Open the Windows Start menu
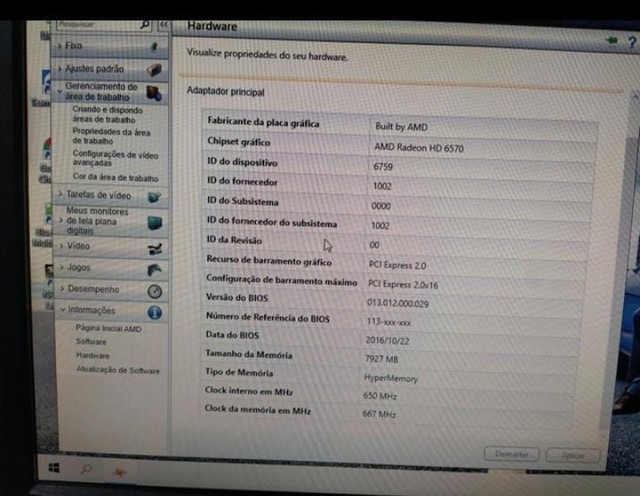This screenshot has height=496, width=640. 54,468
